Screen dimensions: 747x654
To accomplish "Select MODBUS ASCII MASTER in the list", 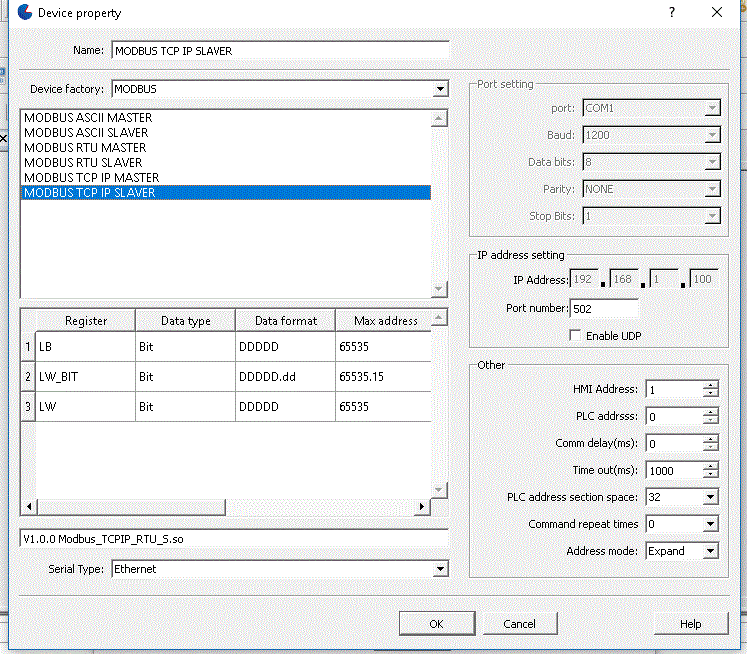I will [226, 118].
